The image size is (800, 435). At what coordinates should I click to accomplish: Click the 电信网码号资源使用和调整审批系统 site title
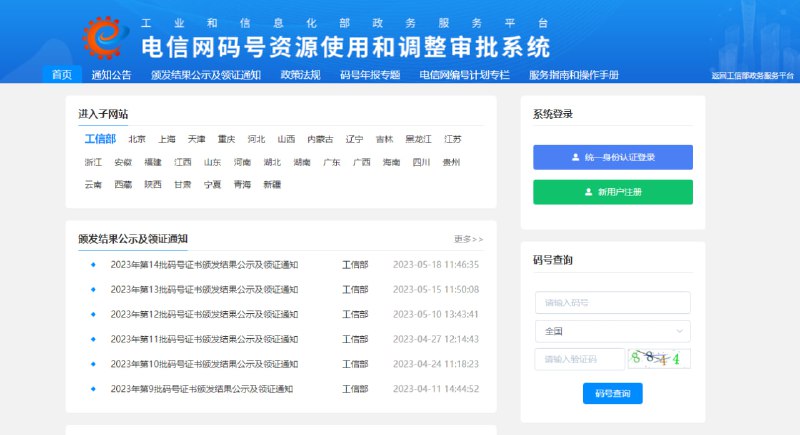(x=345, y=47)
